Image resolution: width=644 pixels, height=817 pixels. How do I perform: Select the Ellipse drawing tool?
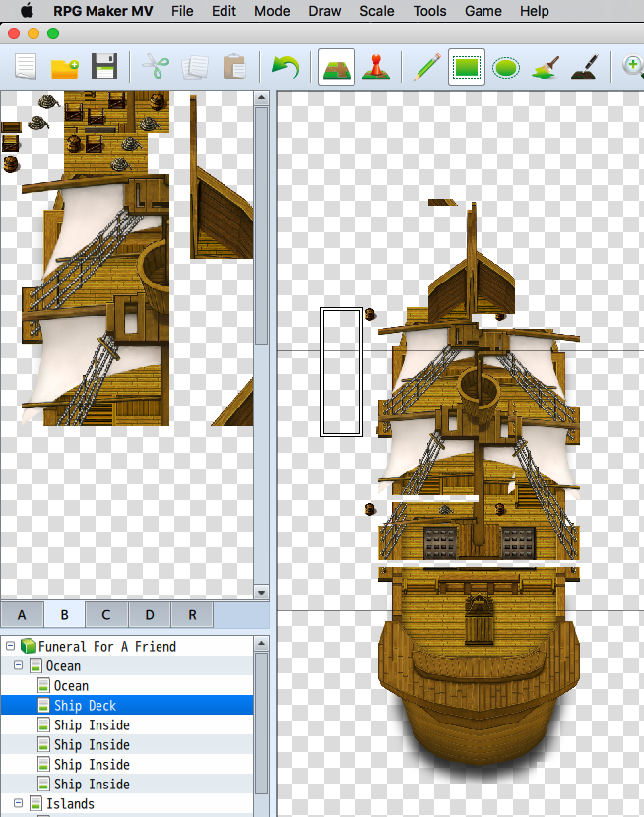[x=506, y=68]
